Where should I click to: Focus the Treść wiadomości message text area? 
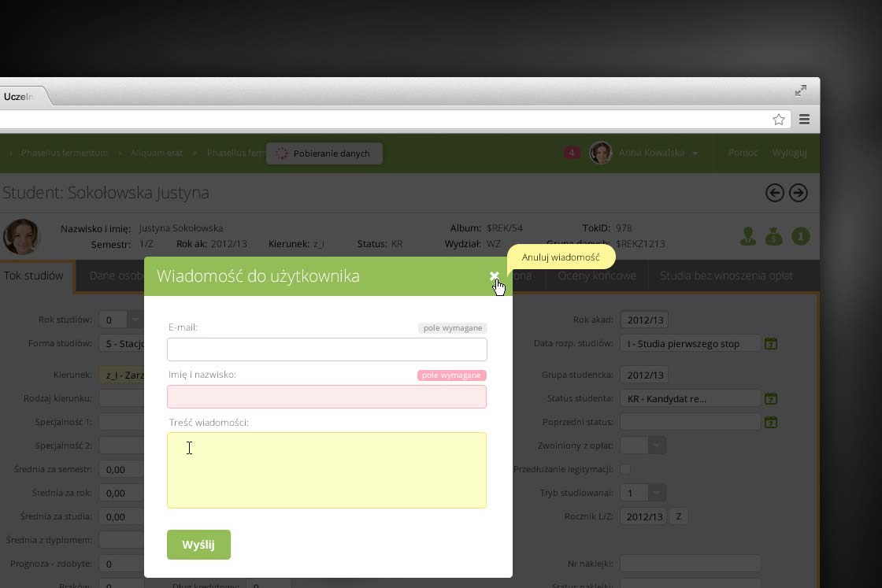pyautogui.click(x=327, y=470)
